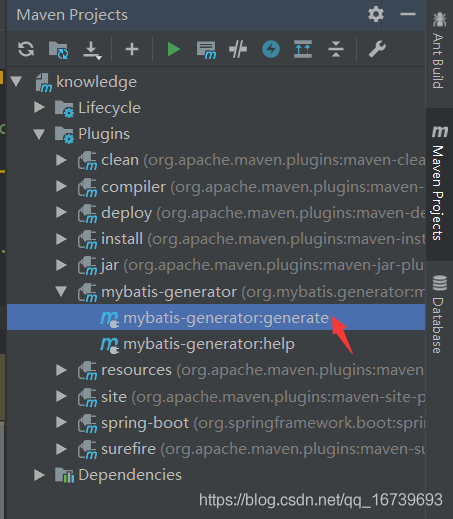Click Download Sources and Documentation icon
This screenshot has width=453, height=519.
(x=92, y=50)
